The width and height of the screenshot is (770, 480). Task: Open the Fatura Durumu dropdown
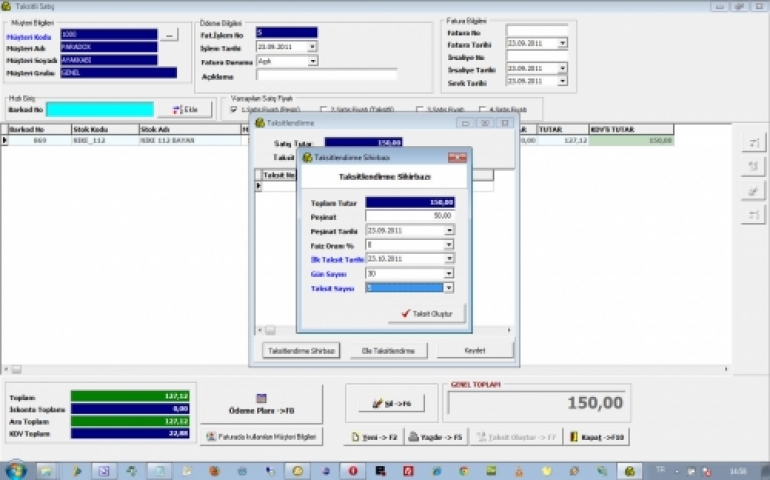312,61
